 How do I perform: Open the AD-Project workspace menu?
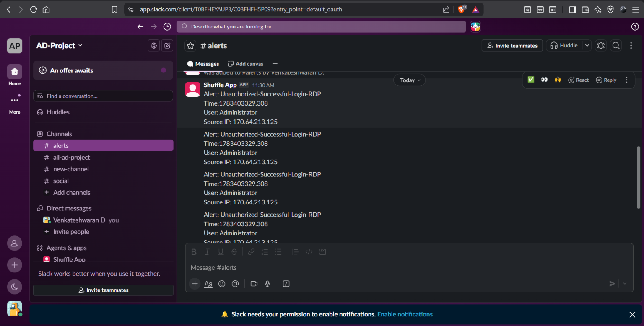[59, 45]
